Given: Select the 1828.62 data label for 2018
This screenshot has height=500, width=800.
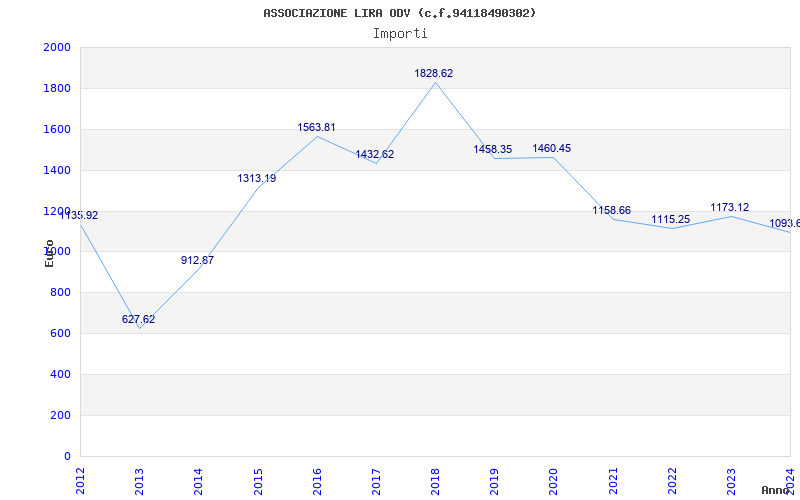Looking at the screenshot, I should tap(434, 73).
